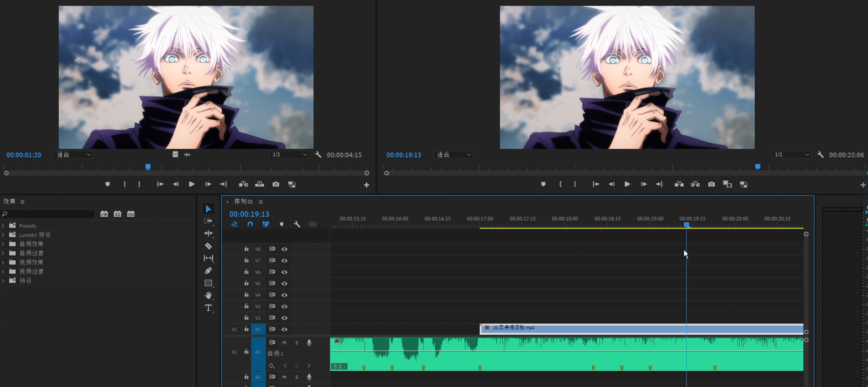The height and width of the screenshot is (387, 868).
Task: Expand the 音频过渡 folder
Action: (3, 253)
